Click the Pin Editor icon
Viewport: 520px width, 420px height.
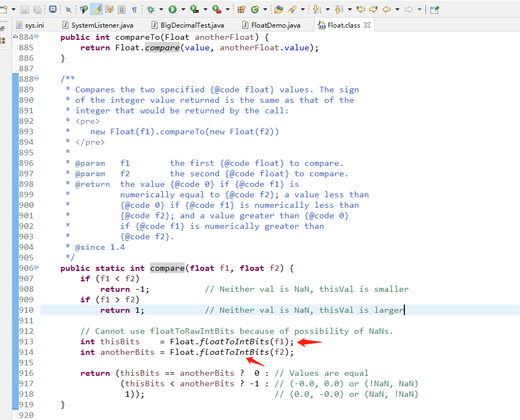click(434, 9)
